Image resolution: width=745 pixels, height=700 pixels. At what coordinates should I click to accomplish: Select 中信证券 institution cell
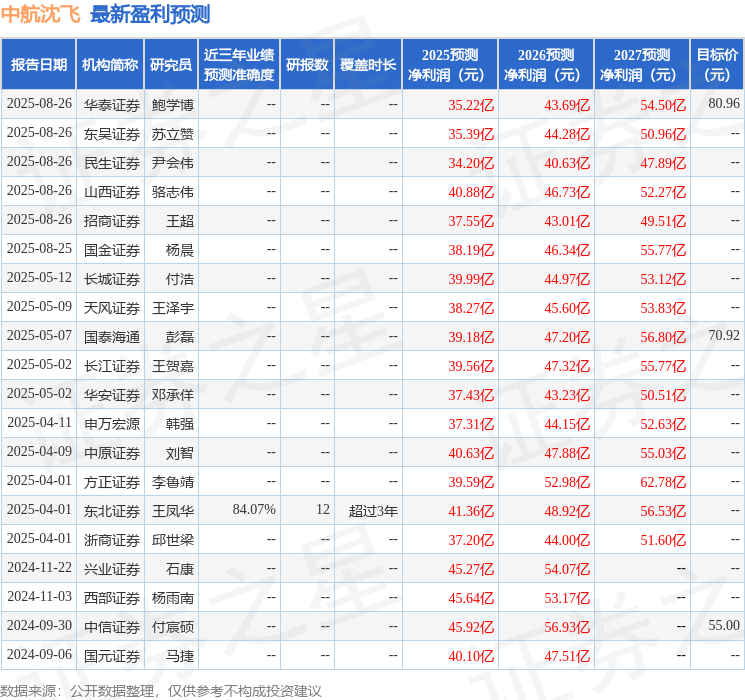point(112,627)
